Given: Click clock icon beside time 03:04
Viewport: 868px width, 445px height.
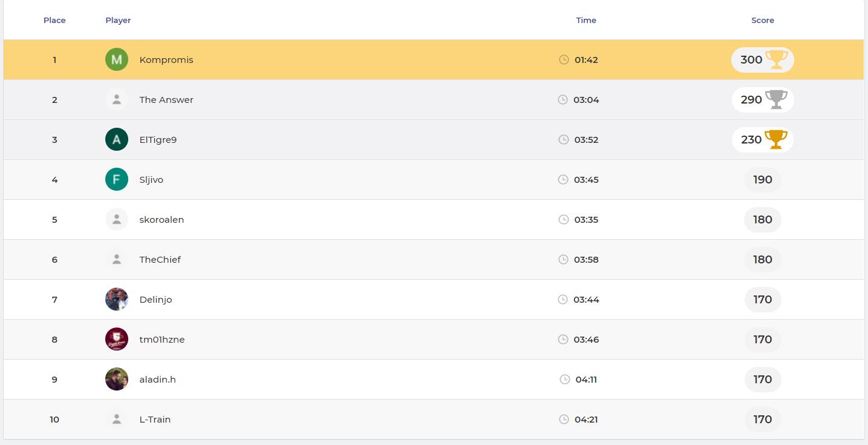Looking at the screenshot, I should point(563,100).
